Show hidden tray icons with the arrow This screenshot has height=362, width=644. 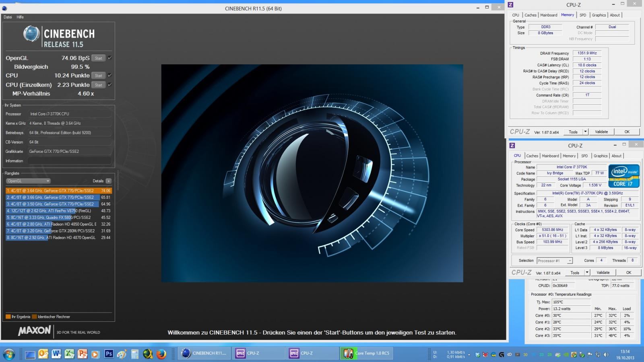tap(469, 355)
